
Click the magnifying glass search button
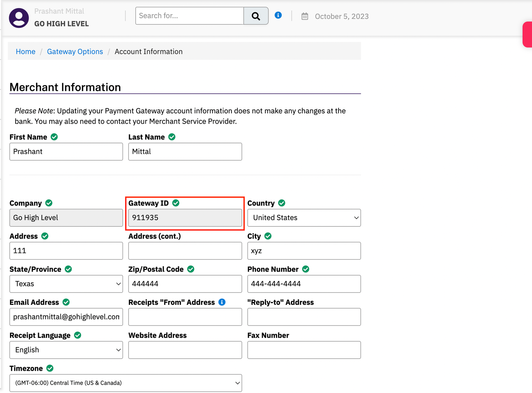(x=256, y=16)
